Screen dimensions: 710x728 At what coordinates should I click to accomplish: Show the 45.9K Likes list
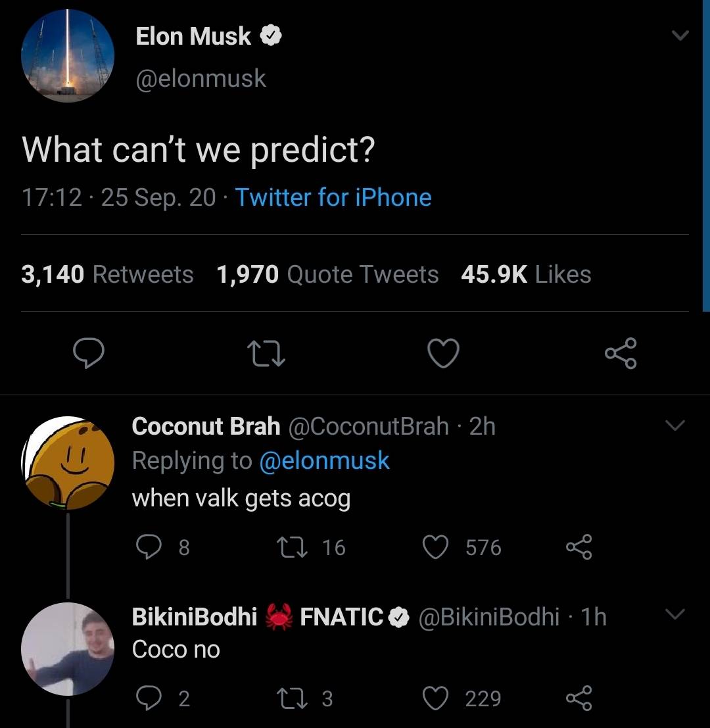pyautogui.click(x=526, y=274)
